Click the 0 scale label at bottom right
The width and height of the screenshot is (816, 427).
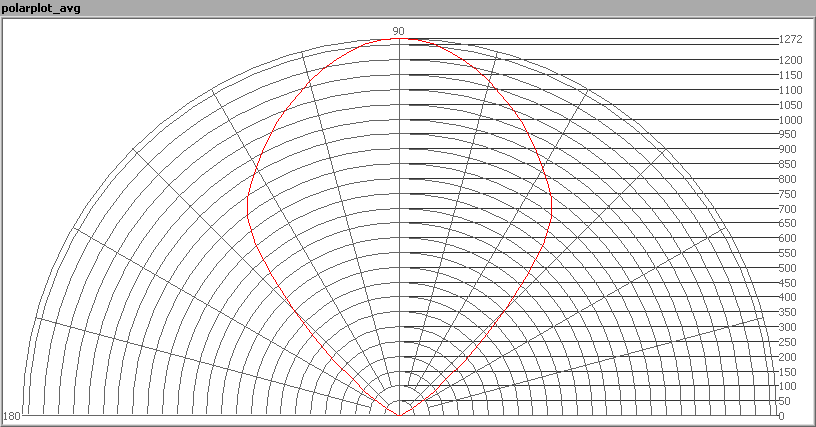pos(782,416)
